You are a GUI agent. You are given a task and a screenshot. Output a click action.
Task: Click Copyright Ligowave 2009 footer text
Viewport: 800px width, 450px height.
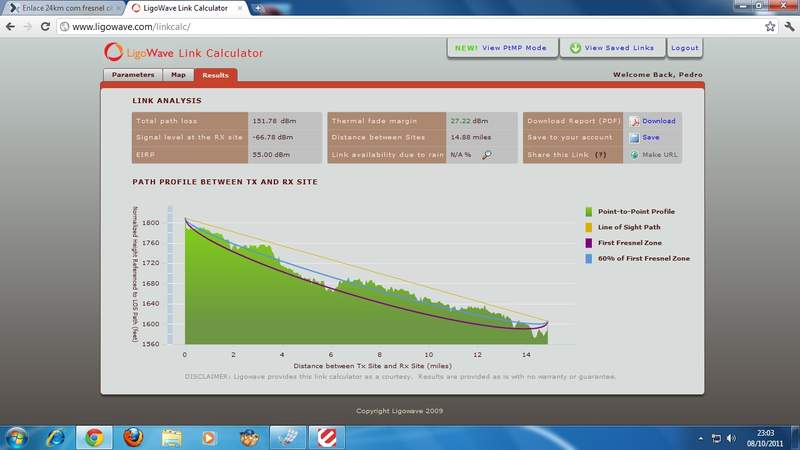click(399, 411)
